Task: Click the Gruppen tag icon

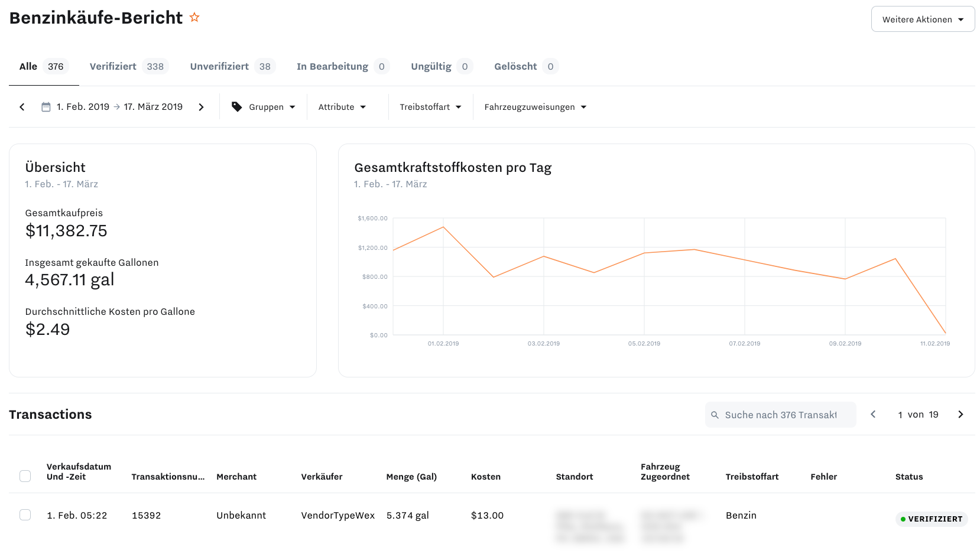Action: [x=236, y=107]
